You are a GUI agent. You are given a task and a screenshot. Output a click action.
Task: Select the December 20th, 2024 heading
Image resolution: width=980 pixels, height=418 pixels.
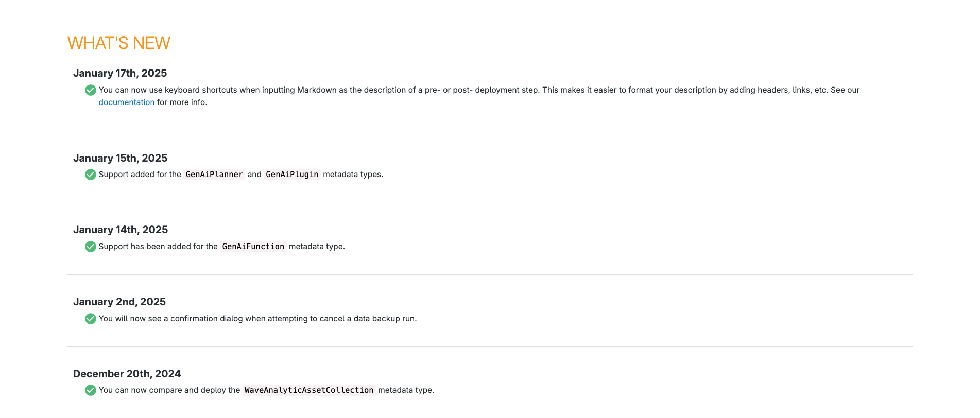click(x=127, y=374)
